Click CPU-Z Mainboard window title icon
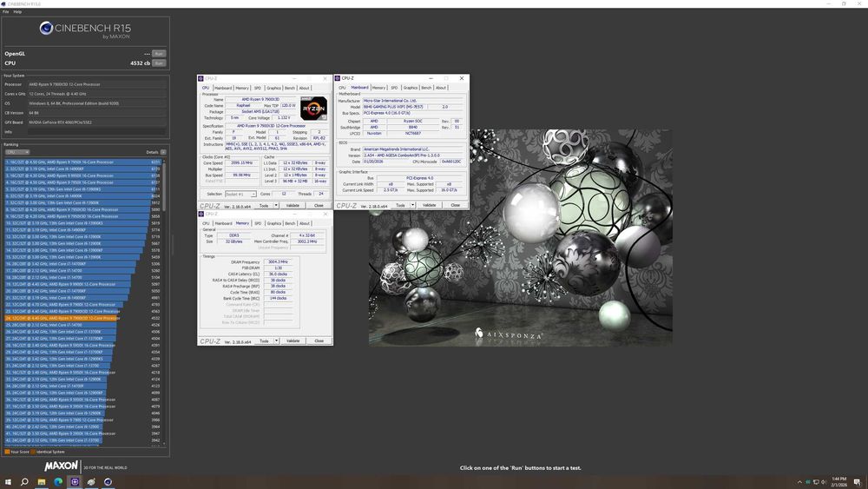 (x=337, y=78)
